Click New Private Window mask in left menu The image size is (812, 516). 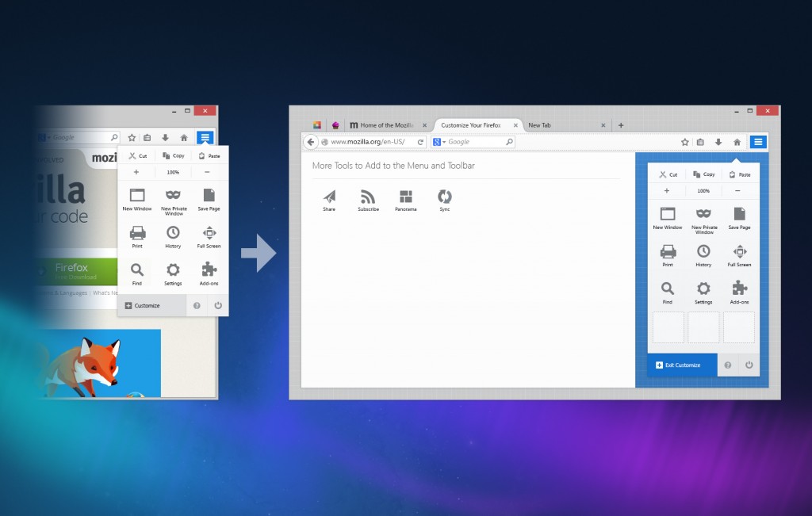pyautogui.click(x=173, y=195)
